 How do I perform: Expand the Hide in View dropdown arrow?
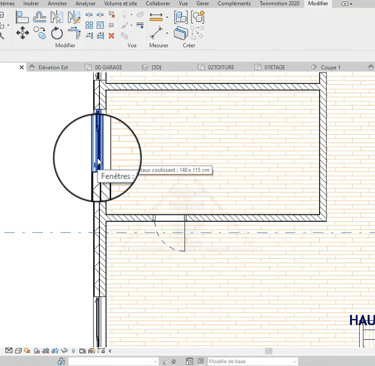[x=131, y=15]
